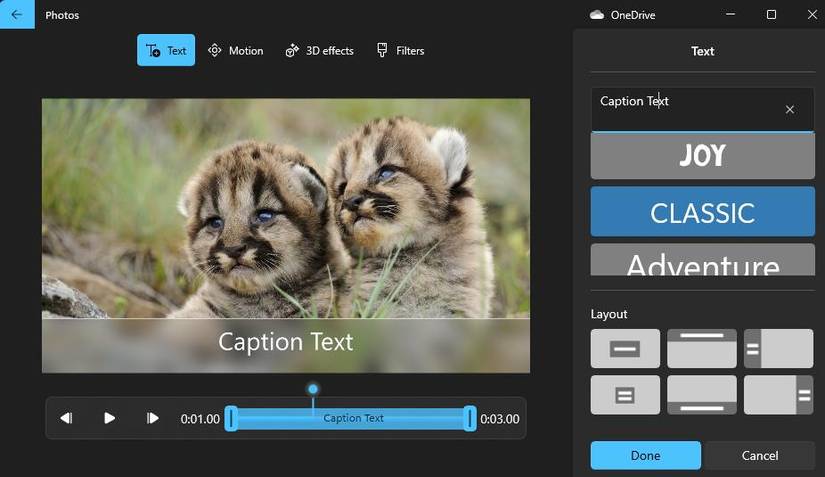Viewport: 825px width, 477px height.
Task: Click the Layout section heading
Action: click(x=609, y=314)
